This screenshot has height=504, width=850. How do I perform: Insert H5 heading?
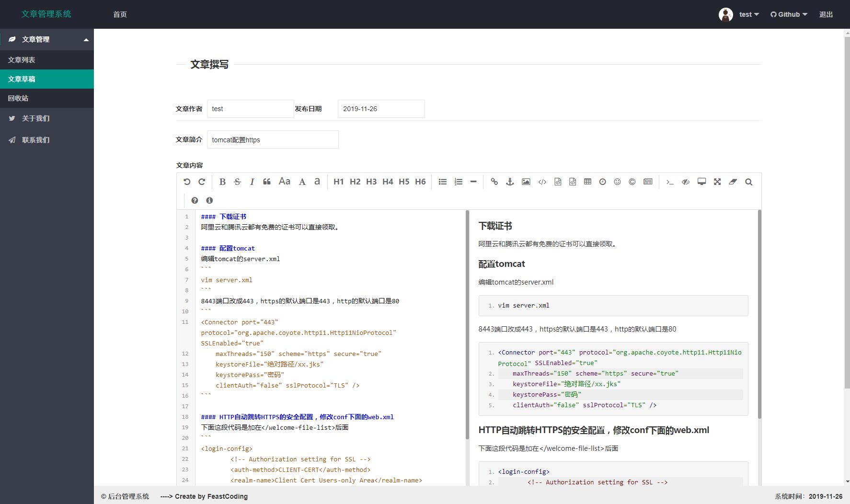click(x=404, y=182)
